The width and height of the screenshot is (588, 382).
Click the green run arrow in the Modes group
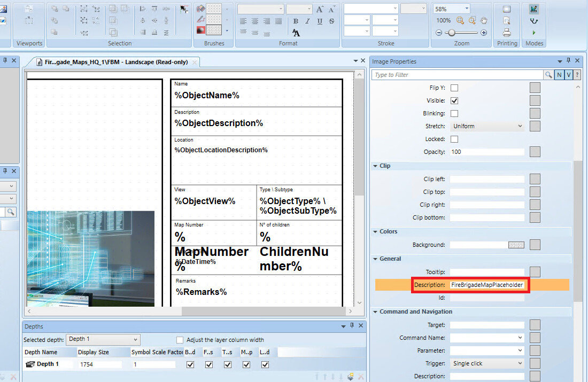click(x=533, y=33)
